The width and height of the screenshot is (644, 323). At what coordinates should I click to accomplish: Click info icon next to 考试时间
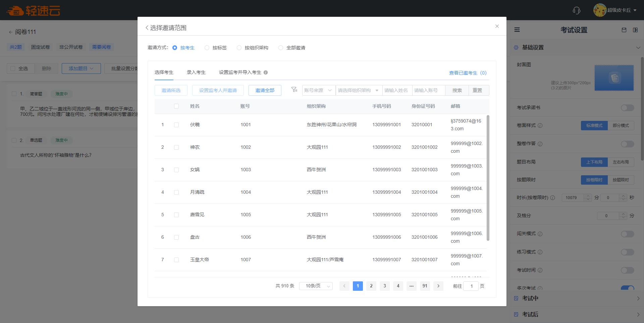pyautogui.click(x=540, y=270)
